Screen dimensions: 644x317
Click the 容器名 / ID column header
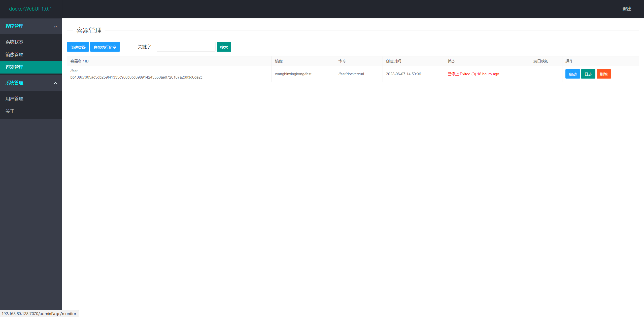click(79, 61)
